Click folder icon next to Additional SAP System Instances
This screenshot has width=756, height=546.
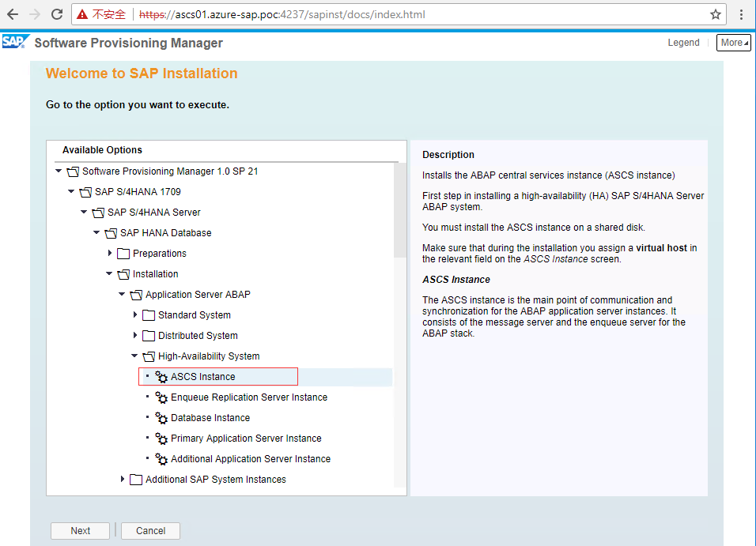(136, 480)
